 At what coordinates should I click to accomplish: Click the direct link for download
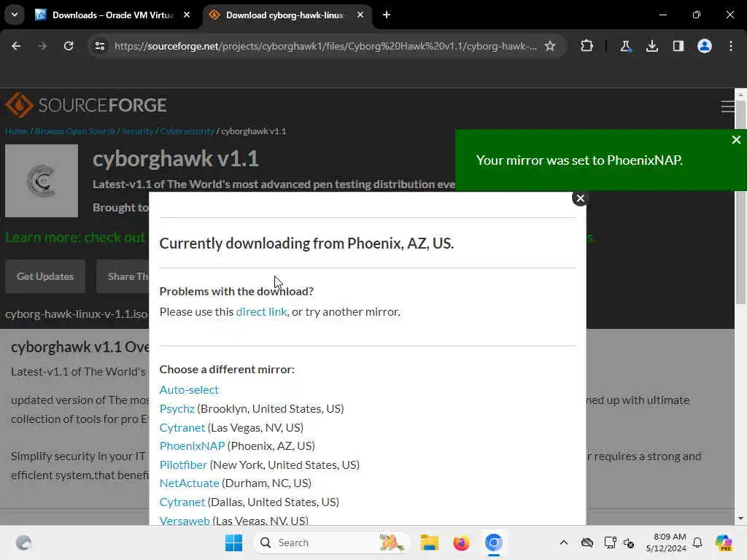[x=261, y=311]
